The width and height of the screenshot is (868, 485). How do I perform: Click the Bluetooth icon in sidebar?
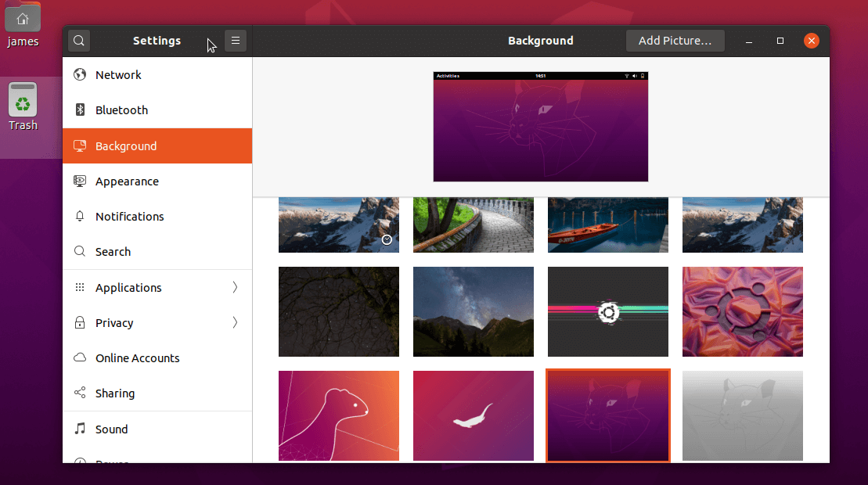pos(80,110)
